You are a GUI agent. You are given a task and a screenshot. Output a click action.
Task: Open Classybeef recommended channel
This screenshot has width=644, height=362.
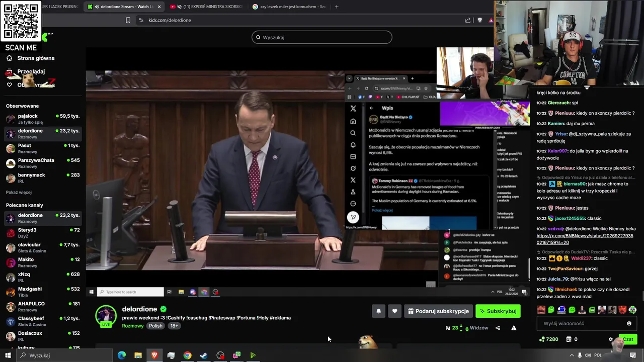42,321
